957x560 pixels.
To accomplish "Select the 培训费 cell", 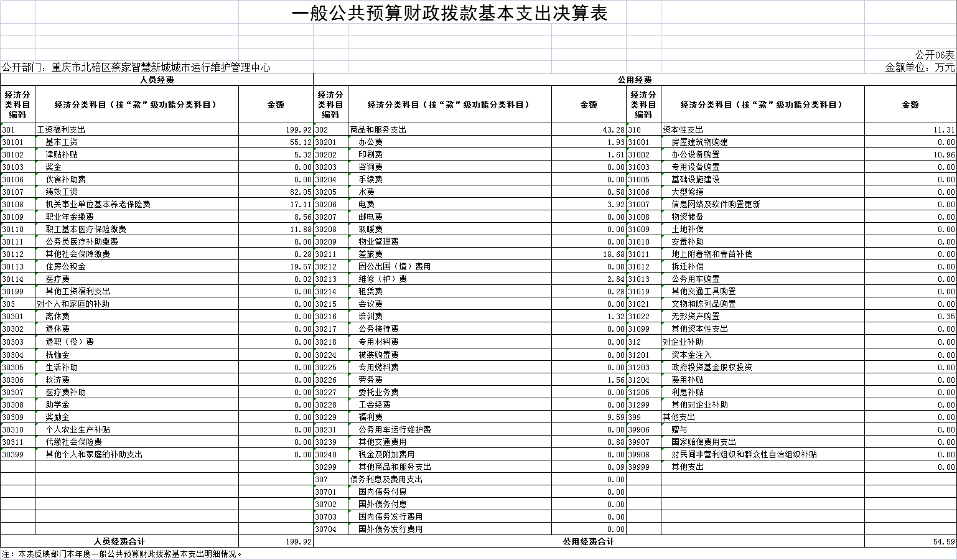I will [x=450, y=316].
